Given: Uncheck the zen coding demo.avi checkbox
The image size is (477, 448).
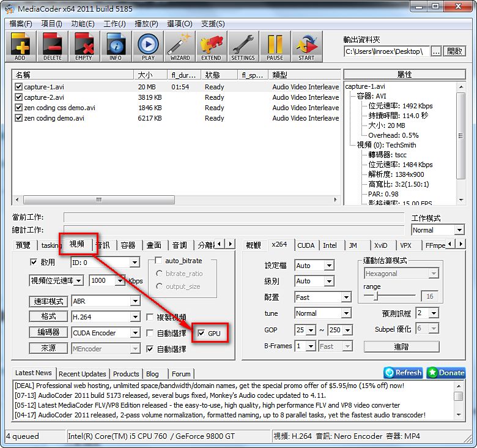Looking at the screenshot, I should click(x=18, y=118).
